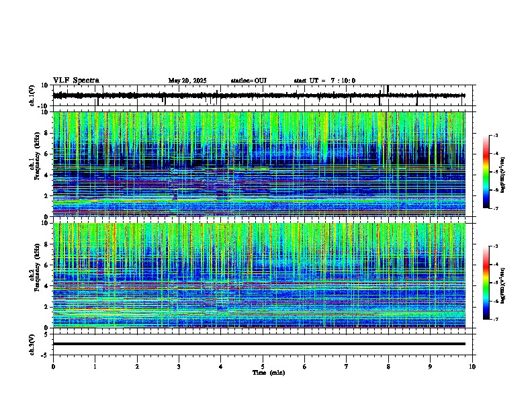The height and width of the screenshot is (411, 532).
Task: Click time-axis tick label "6"
Action: [x=305, y=367]
